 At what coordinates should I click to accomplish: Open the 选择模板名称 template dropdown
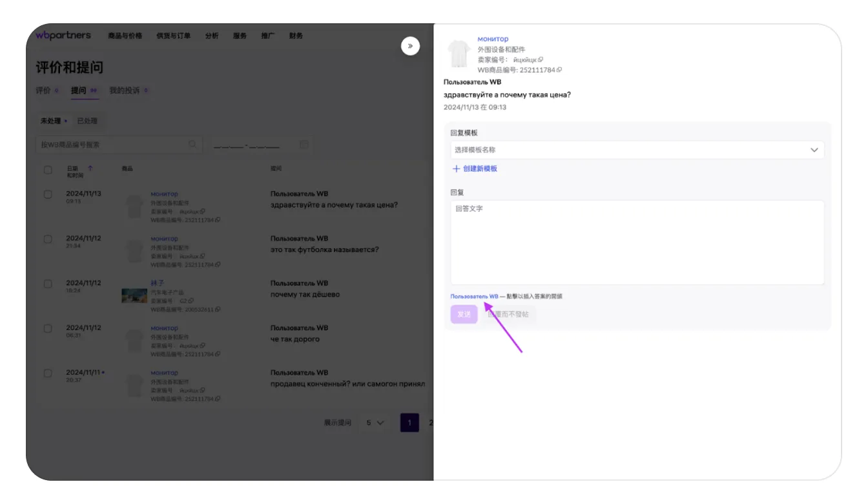pos(637,150)
